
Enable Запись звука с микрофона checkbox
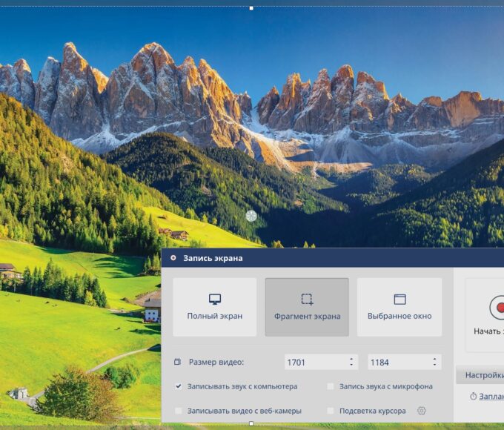pos(331,386)
